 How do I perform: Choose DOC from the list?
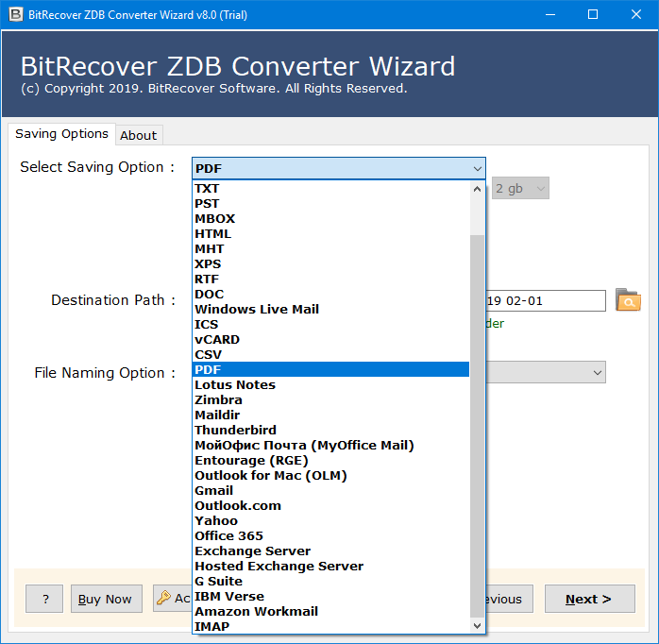(x=330, y=295)
